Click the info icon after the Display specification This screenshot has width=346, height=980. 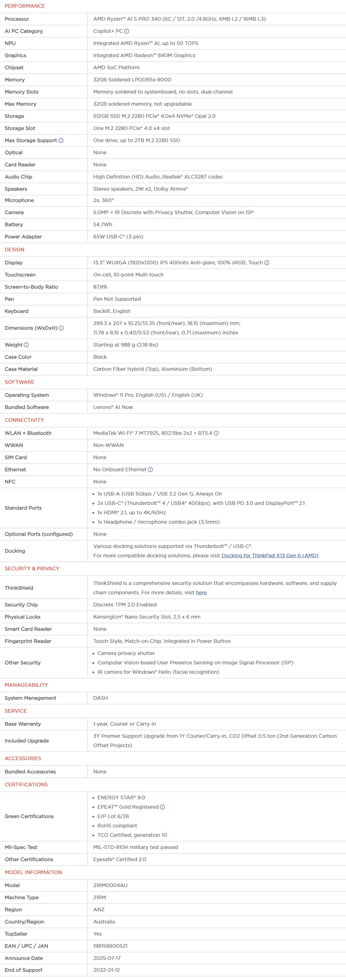pos(267,262)
